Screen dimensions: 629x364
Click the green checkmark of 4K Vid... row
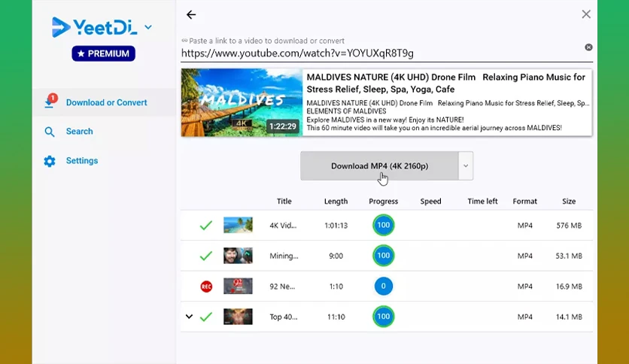tap(206, 226)
